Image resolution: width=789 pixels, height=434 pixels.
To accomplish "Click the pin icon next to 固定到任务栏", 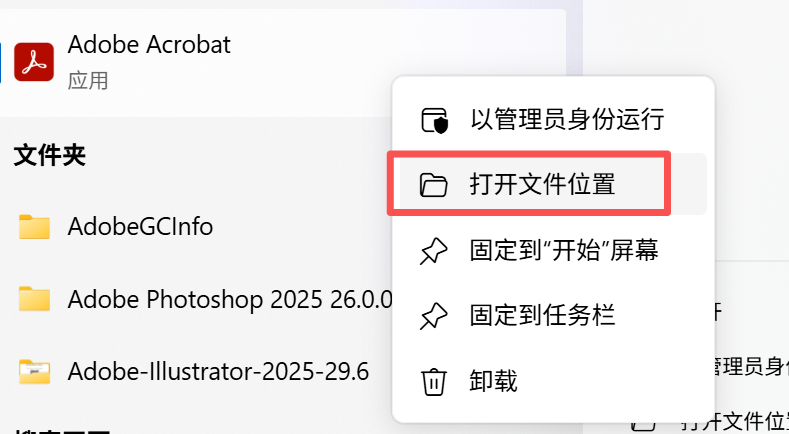I will [433, 316].
